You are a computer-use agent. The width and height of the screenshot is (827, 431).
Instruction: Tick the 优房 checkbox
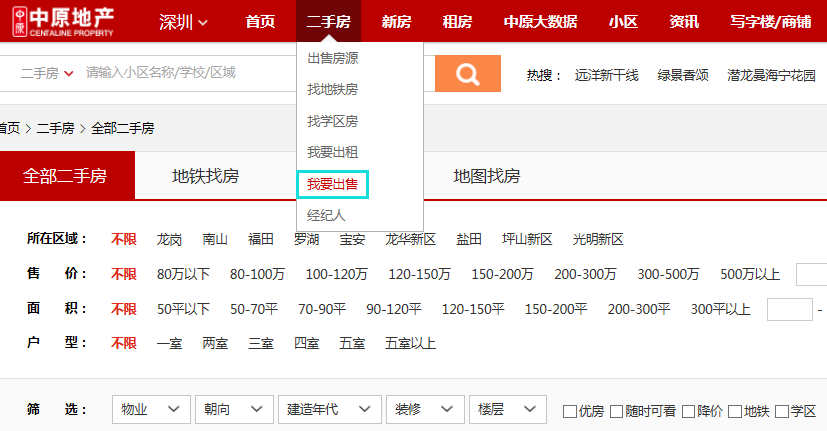pyautogui.click(x=570, y=411)
